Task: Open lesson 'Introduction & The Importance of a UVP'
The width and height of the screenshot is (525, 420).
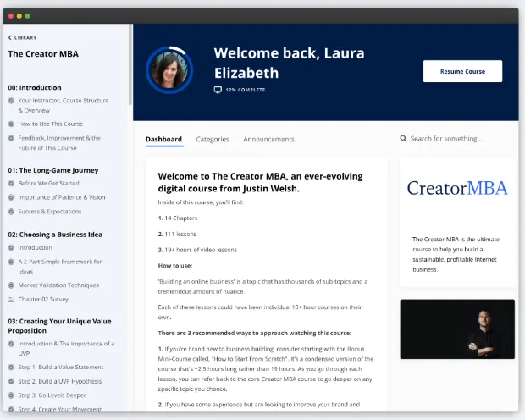Action: (x=66, y=349)
